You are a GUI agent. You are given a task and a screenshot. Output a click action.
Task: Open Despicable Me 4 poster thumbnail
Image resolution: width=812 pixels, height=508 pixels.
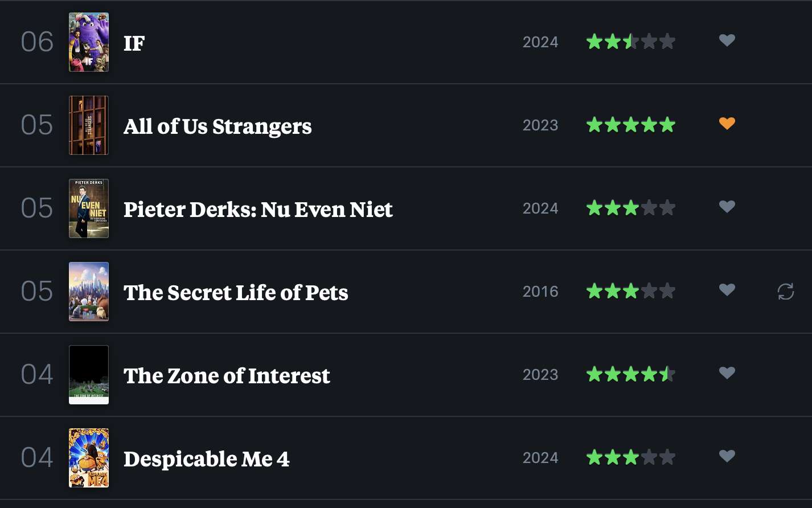[x=89, y=458]
